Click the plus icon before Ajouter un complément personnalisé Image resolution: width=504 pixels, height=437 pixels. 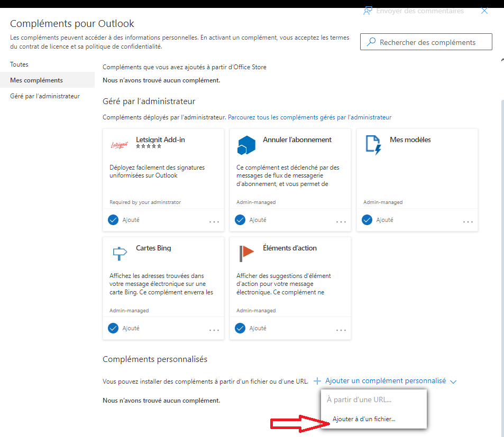click(x=317, y=381)
